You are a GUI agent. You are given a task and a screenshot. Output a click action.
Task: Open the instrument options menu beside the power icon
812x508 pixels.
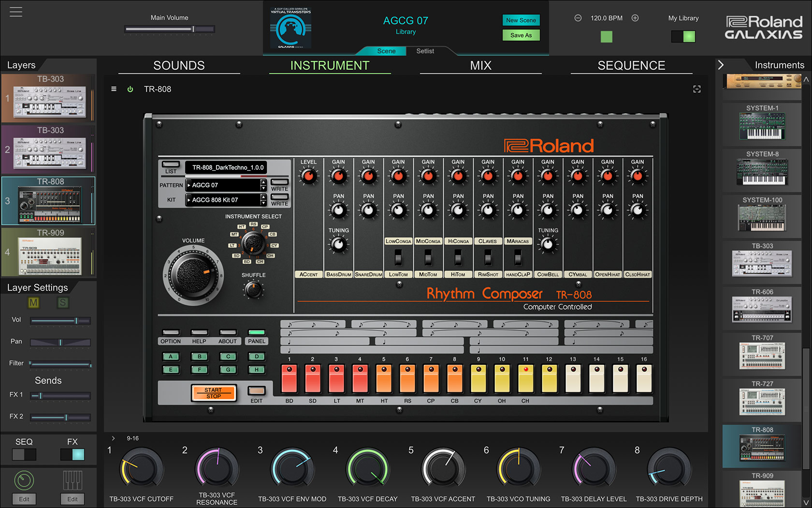(114, 89)
